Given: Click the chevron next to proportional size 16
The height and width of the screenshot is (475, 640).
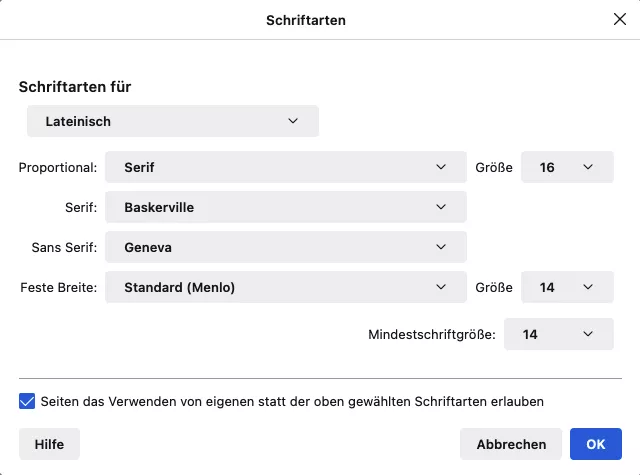Looking at the screenshot, I should pos(588,167).
